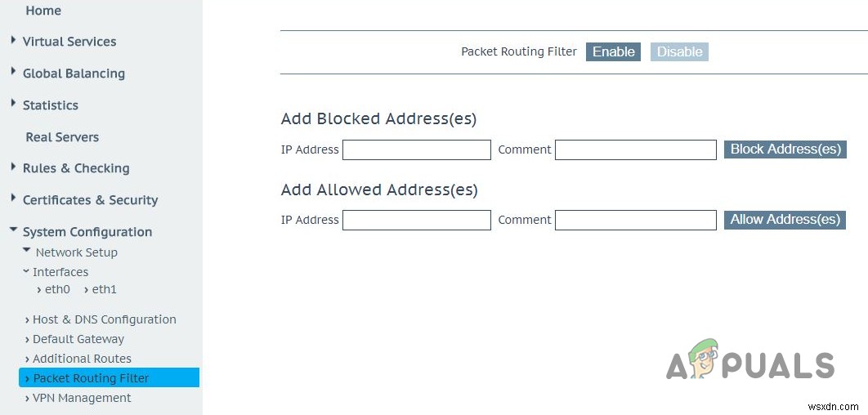Screen dimensions: 868x415
Task: Select Host & DNS Configuration
Action: (104, 319)
